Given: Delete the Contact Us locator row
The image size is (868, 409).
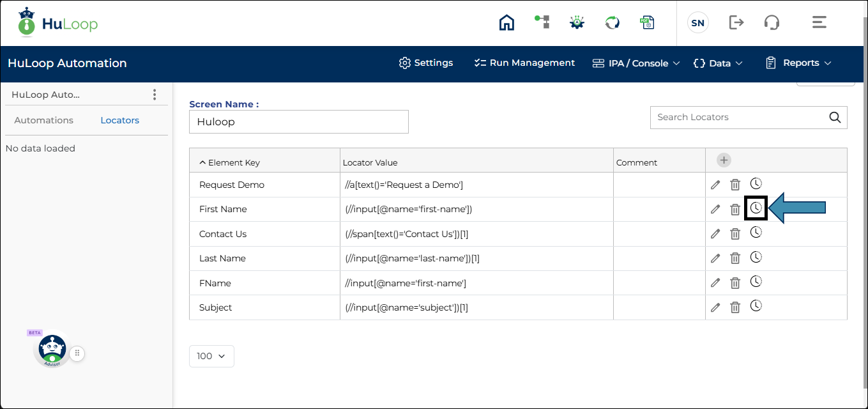Looking at the screenshot, I should [x=735, y=234].
